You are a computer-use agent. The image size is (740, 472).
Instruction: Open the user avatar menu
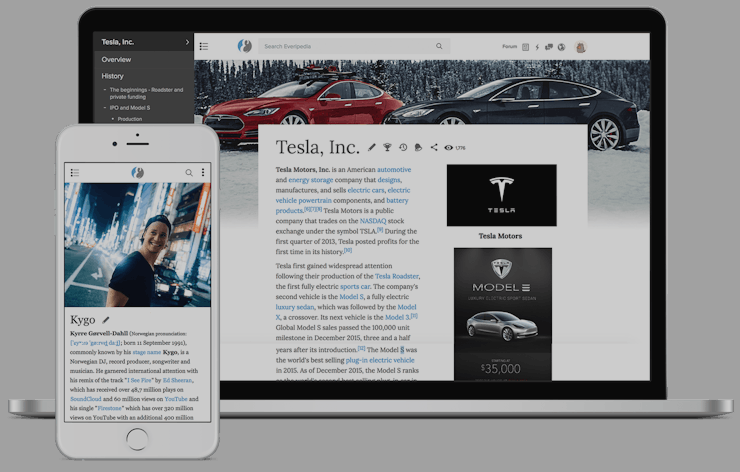pos(580,46)
